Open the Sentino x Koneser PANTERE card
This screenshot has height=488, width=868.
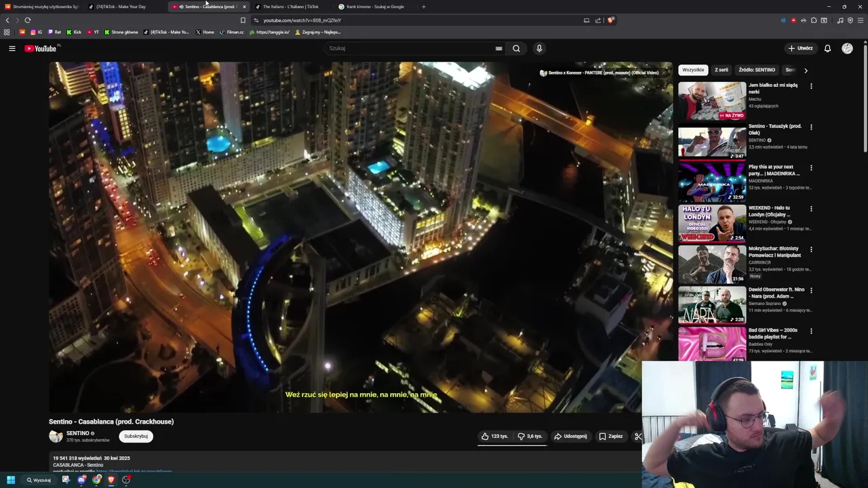[599, 73]
